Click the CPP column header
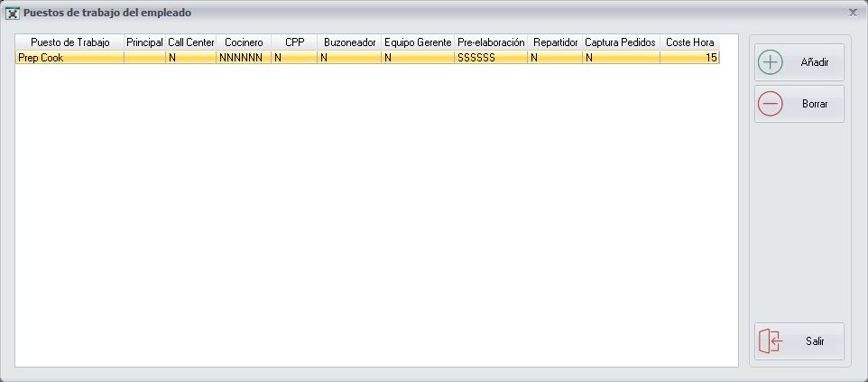 coord(294,42)
